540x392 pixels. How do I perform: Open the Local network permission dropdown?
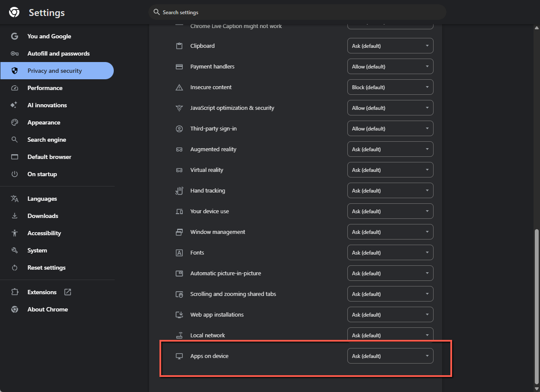pyautogui.click(x=390, y=335)
